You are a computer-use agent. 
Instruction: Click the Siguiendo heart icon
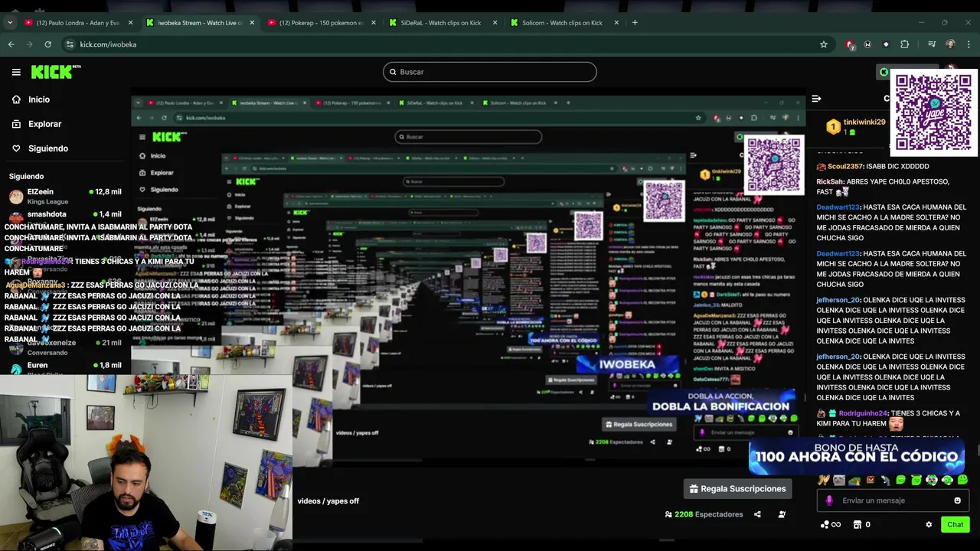pyautogui.click(x=16, y=148)
